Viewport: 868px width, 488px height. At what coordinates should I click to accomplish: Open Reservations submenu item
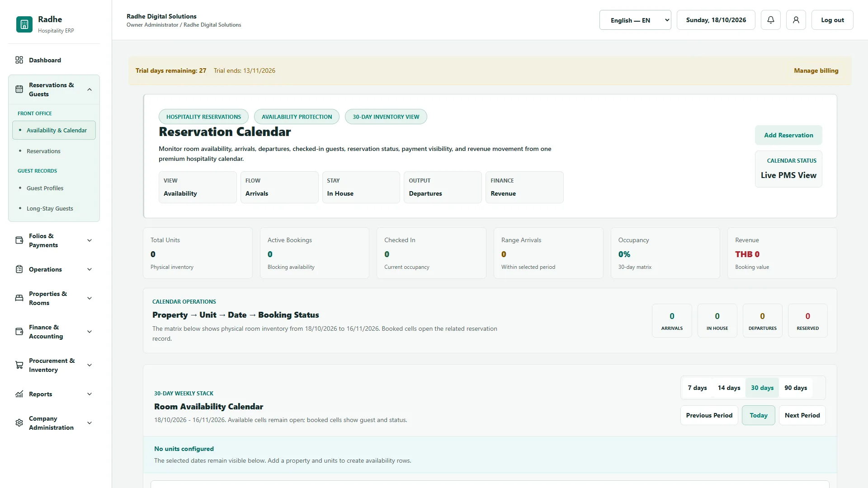click(x=54, y=151)
